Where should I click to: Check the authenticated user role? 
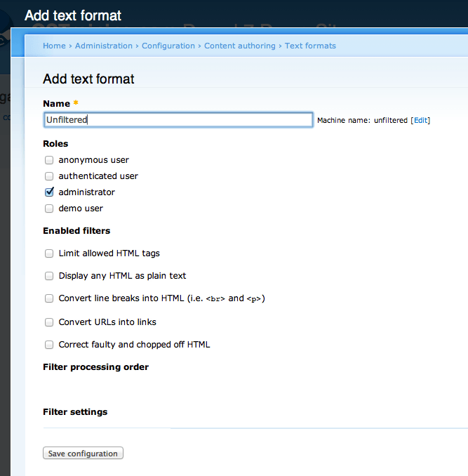[x=49, y=176]
